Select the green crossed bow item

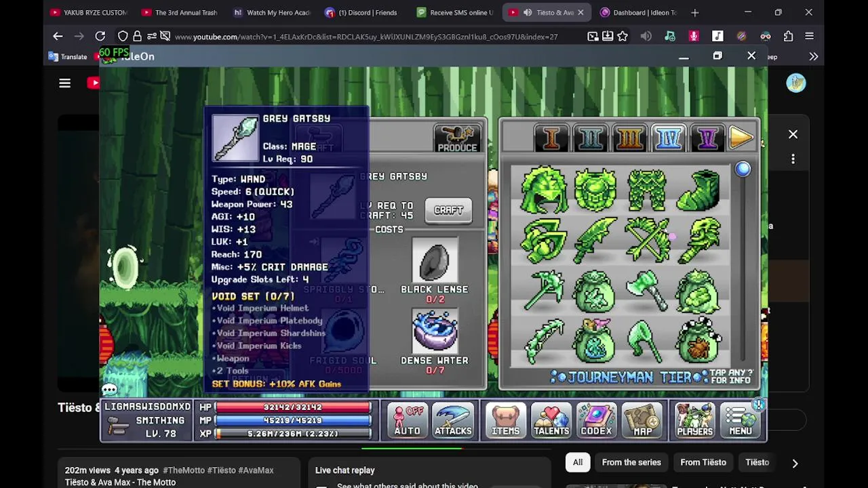[x=646, y=241]
